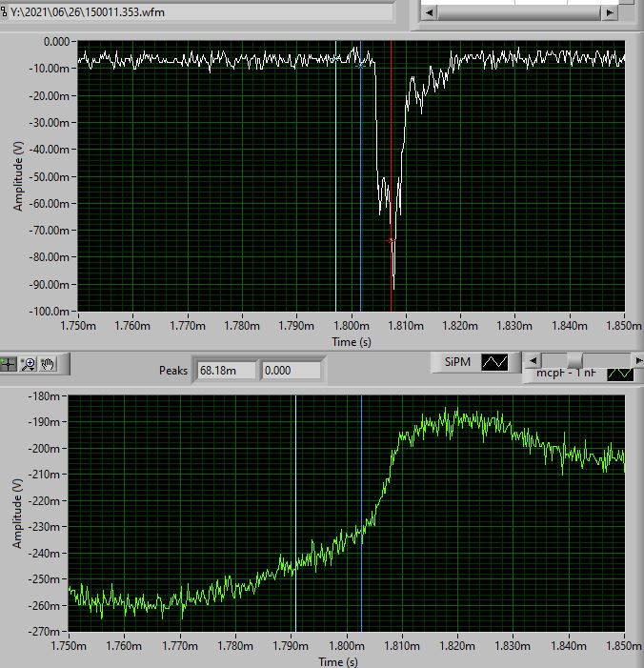The height and width of the screenshot is (668, 644).
Task: Click the Peaks value field showing 68.18m
Action: click(225, 370)
